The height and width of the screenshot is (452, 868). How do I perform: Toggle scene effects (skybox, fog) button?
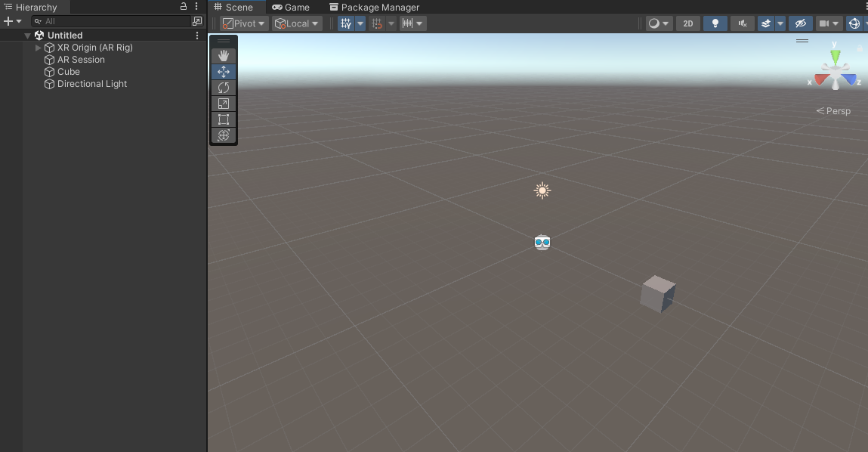point(765,23)
